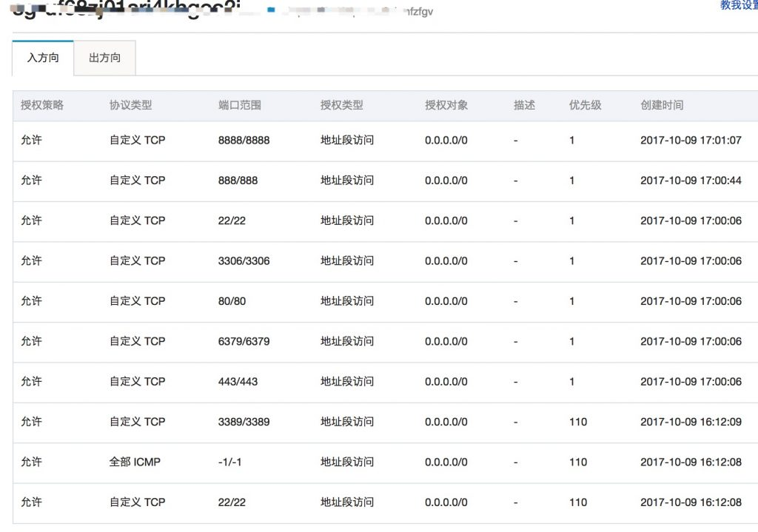Viewport: 758px width, 532px height.
Task: Open the 教我设置 help link
Action: (739, 5)
